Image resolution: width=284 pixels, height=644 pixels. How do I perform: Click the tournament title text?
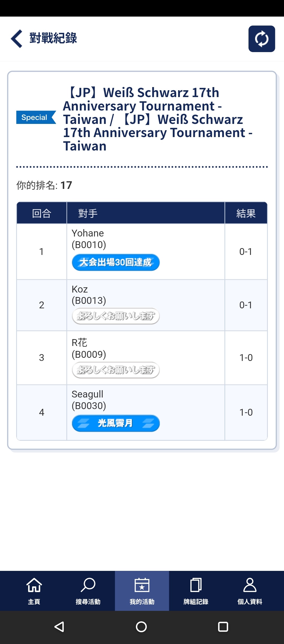click(x=158, y=119)
